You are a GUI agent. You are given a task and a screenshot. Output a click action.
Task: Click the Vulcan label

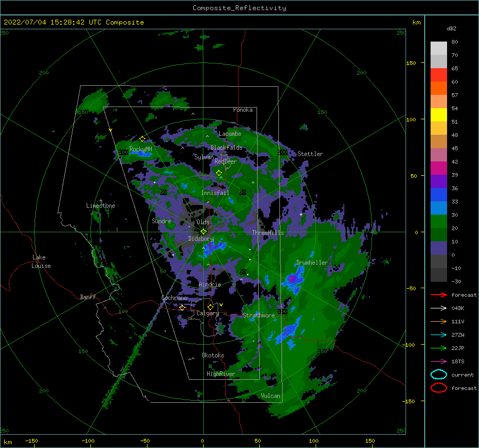271,396
